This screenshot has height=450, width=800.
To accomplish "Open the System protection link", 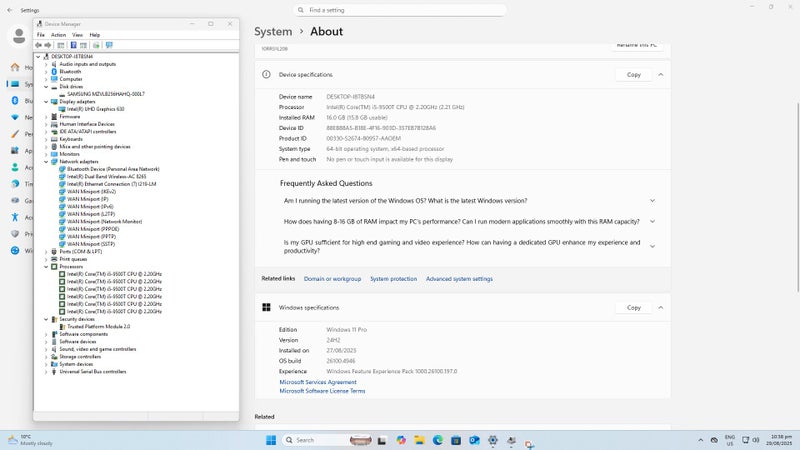I will [x=393, y=279].
